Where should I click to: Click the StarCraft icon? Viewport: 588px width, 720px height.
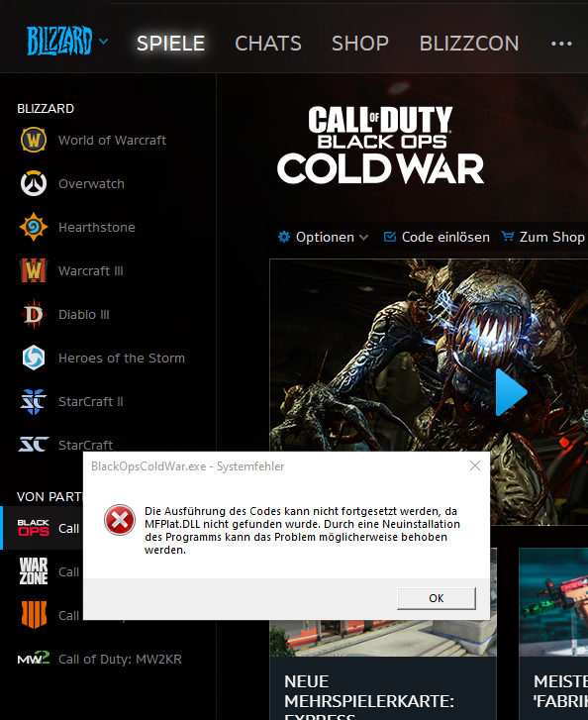click(34, 445)
